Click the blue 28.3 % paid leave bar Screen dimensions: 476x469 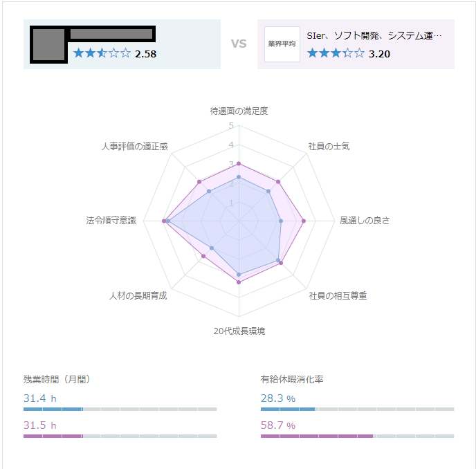pyautogui.click(x=288, y=409)
